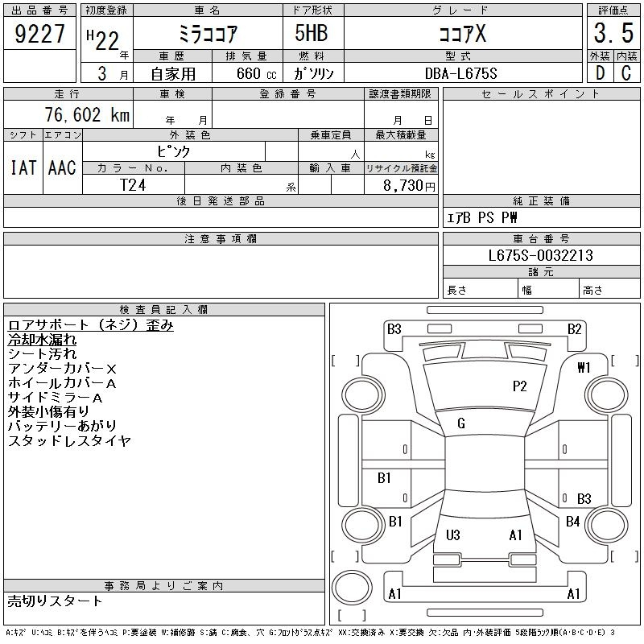Viewport: 644px width, 644px height.
Task: Select the color code T24
Action: (x=133, y=185)
